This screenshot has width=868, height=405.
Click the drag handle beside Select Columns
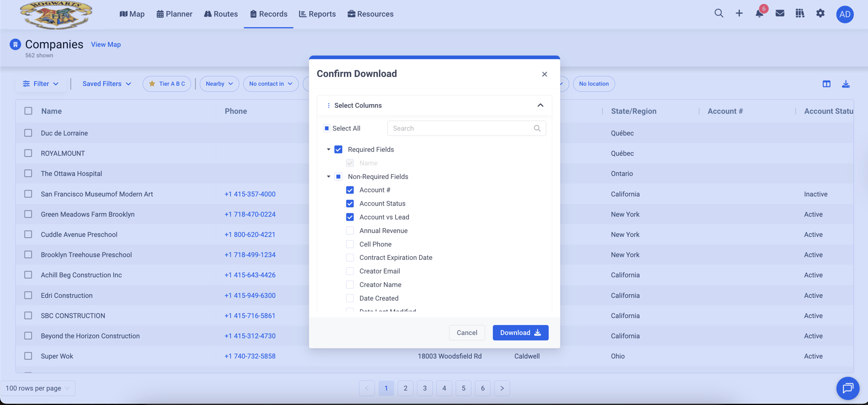328,105
